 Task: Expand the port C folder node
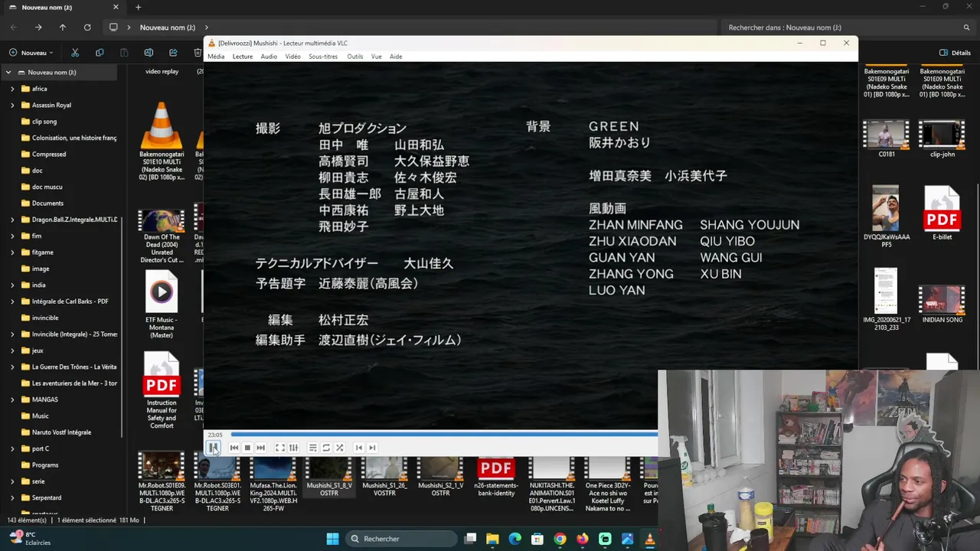pos(12,448)
